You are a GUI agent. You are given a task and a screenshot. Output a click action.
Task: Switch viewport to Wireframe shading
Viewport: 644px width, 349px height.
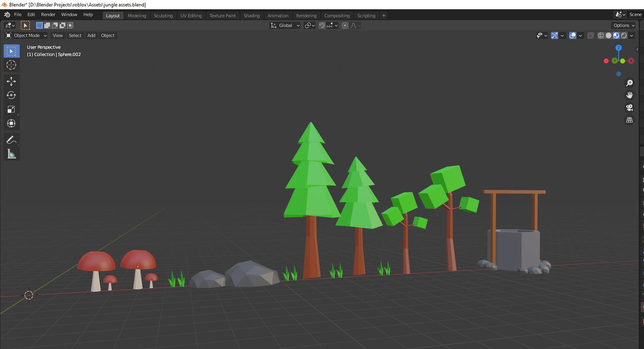601,35
